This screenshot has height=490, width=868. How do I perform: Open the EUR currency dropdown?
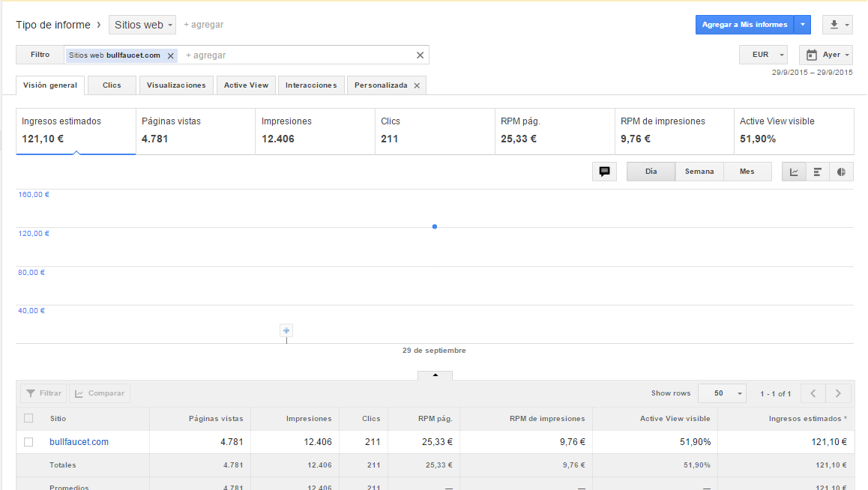763,55
